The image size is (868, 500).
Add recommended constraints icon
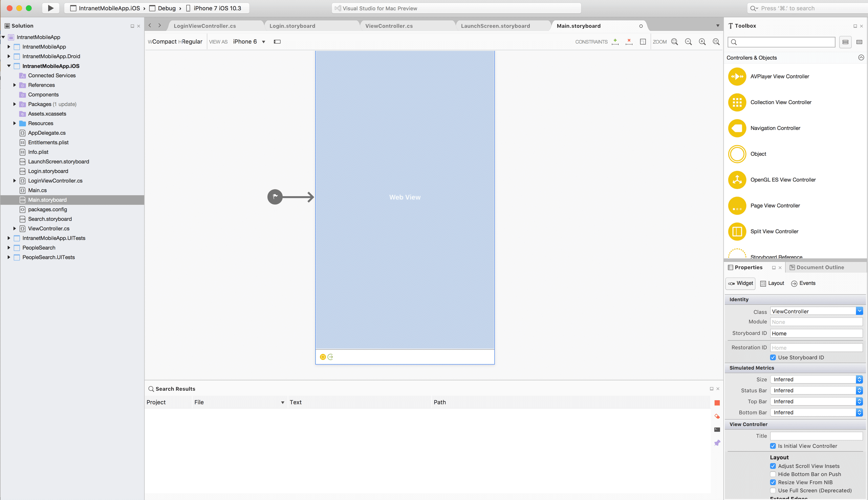point(615,42)
